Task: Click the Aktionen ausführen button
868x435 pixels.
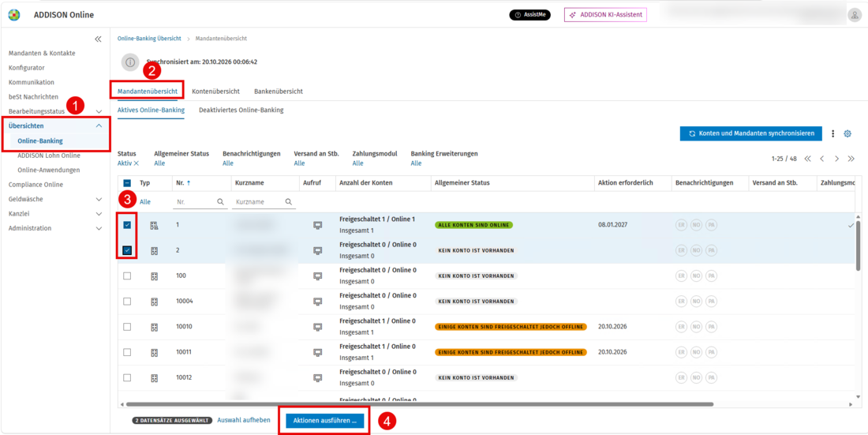Action: (325, 421)
